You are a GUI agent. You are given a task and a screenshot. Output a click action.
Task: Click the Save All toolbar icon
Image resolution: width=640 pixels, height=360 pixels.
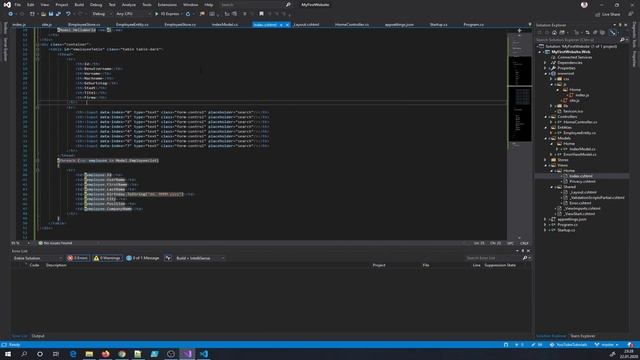click(58, 14)
